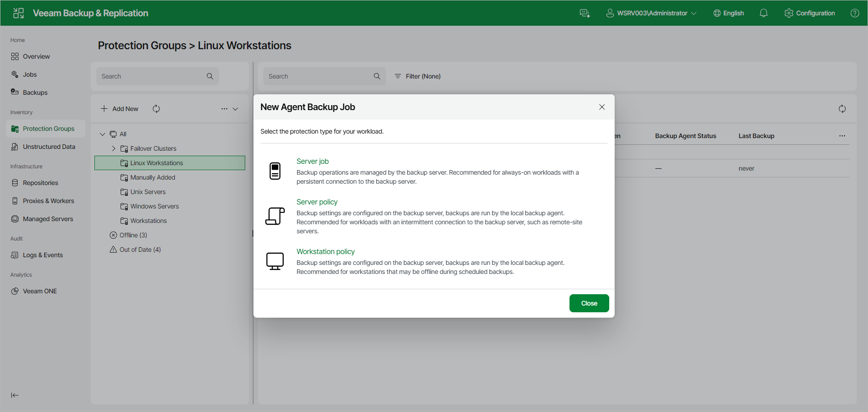Open the tree panel more actions ellipsis
868x412 pixels.
(x=224, y=109)
